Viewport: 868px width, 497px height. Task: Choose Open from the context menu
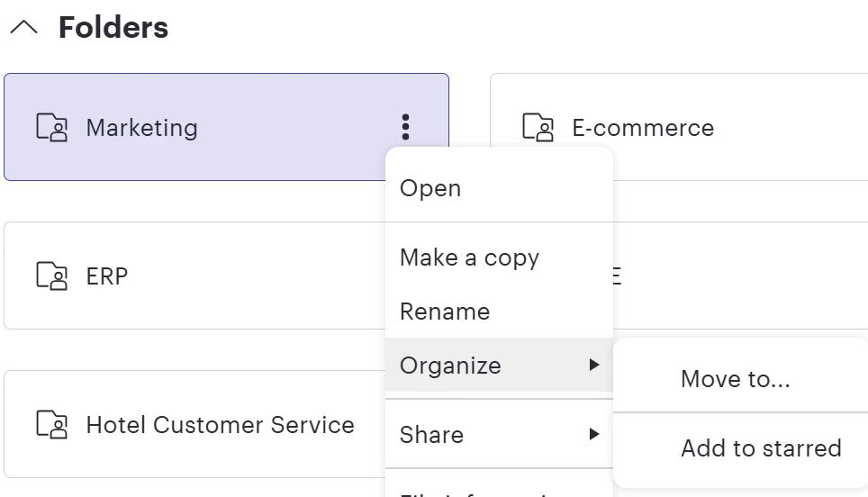[x=430, y=188]
